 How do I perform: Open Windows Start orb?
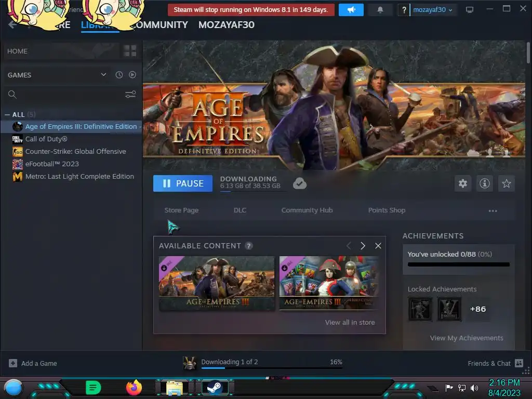click(13, 388)
